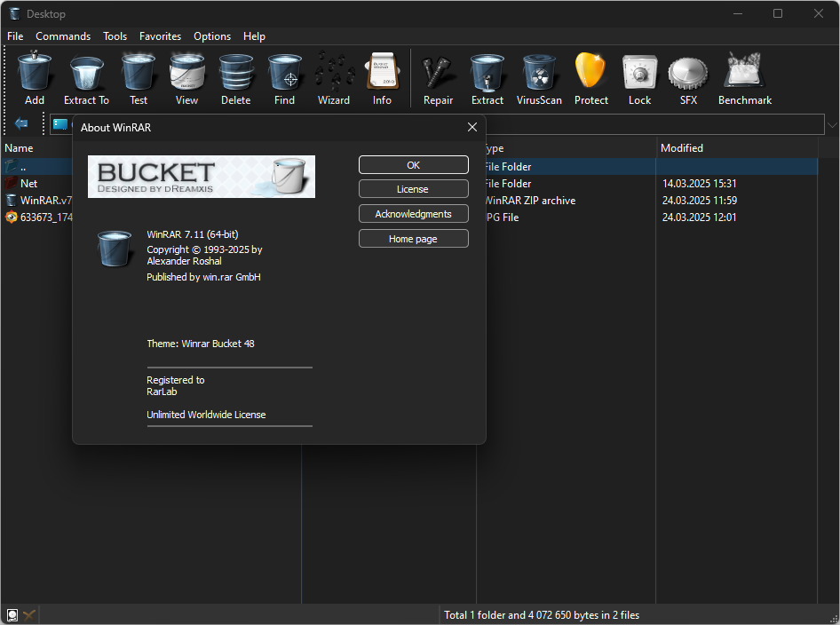Select the Extract faucet bucket icon
The width and height of the screenshot is (840, 625).
487,78
